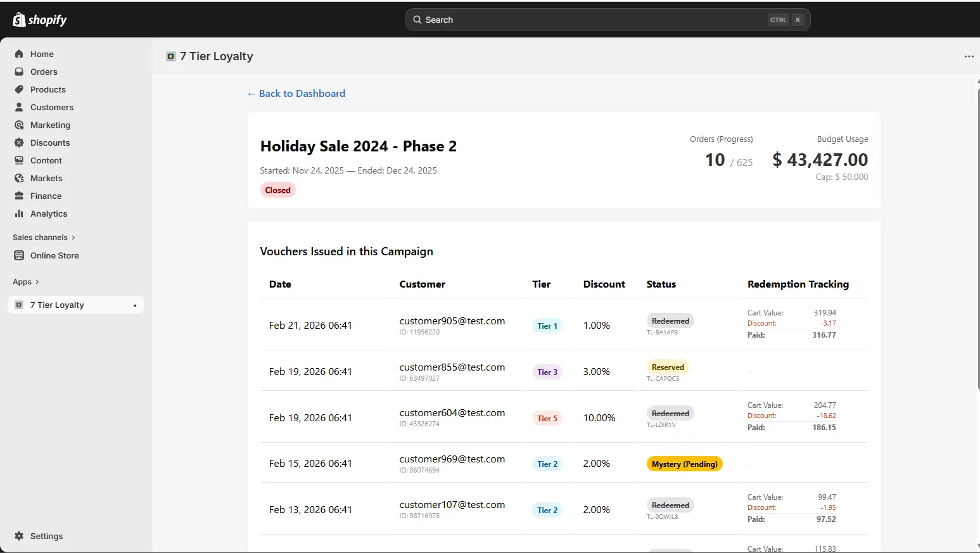Image resolution: width=980 pixels, height=553 pixels.
Task: Click the CTRL K shortcut hint
Action: pos(786,20)
